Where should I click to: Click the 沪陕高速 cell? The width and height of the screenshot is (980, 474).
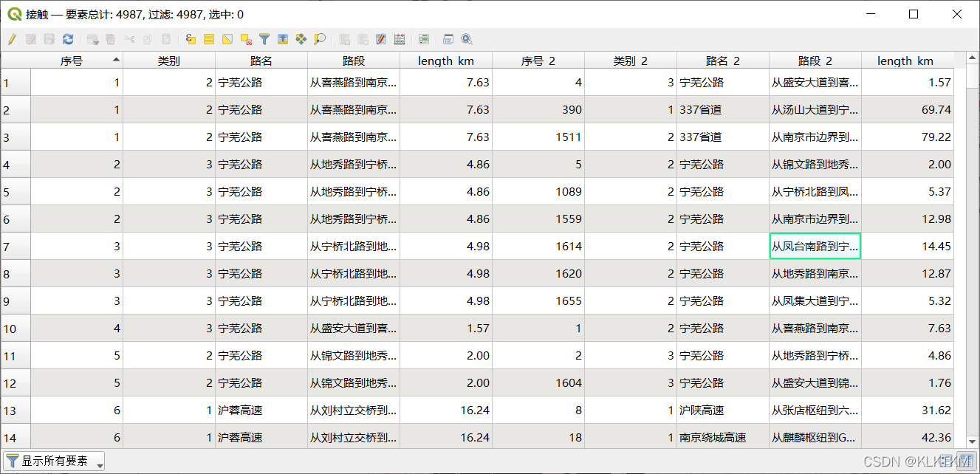[723, 410]
